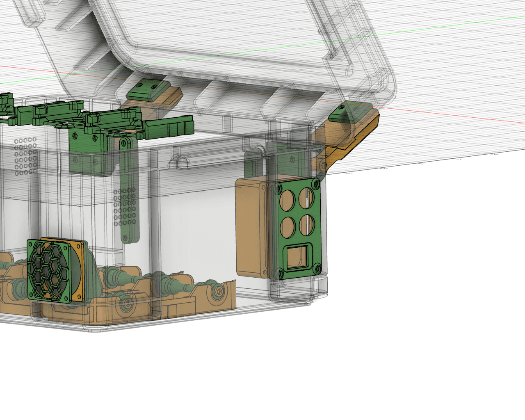Select the green honeycomb fan grill
The image size is (525, 420).
point(48,272)
